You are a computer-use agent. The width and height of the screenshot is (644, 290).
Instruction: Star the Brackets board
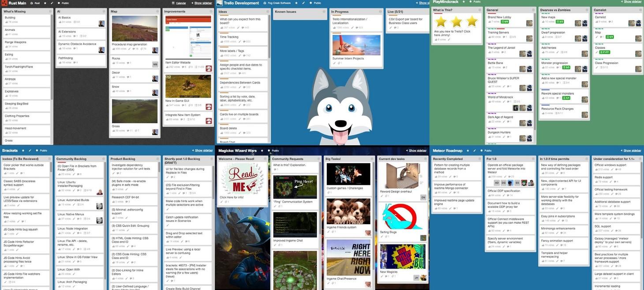[23, 151]
